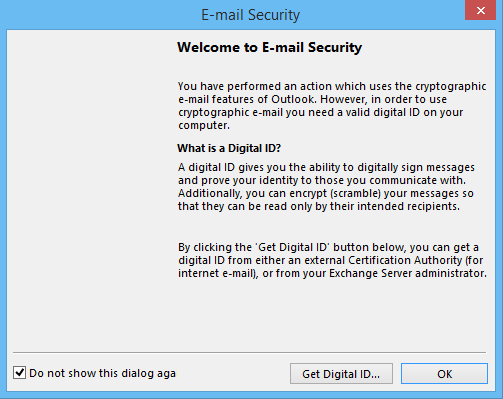Close the E-mail Security dialog
Image resolution: width=503 pixels, height=399 pixels.
tap(480, 10)
